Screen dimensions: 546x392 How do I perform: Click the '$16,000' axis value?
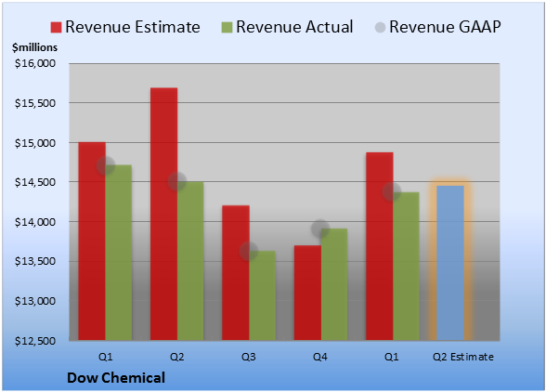(x=35, y=63)
